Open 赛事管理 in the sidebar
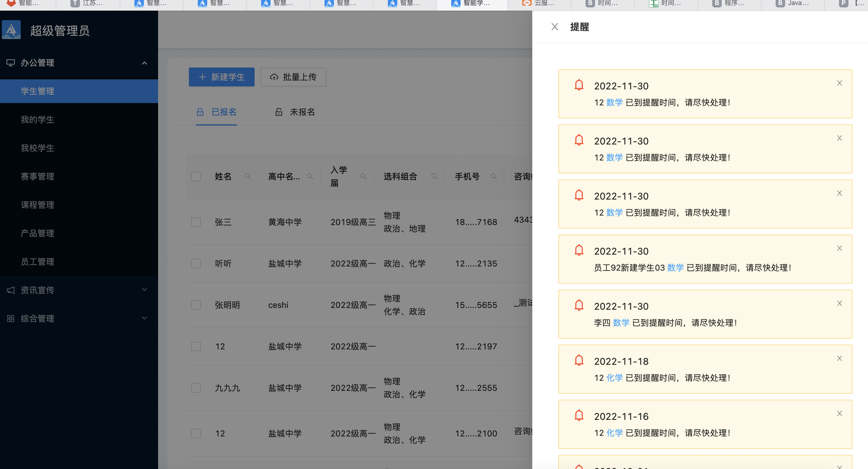 click(79, 176)
